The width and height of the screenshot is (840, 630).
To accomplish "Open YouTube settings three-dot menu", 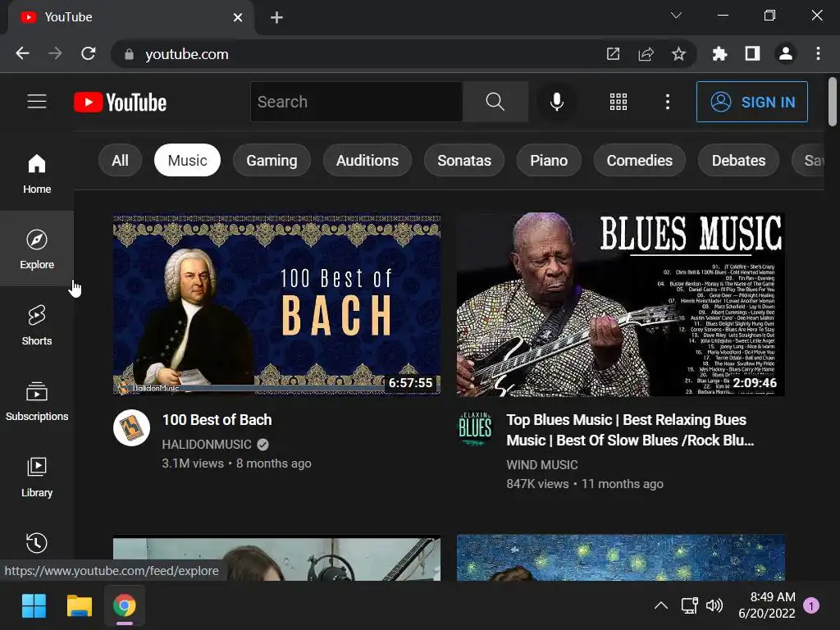I will pos(668,102).
